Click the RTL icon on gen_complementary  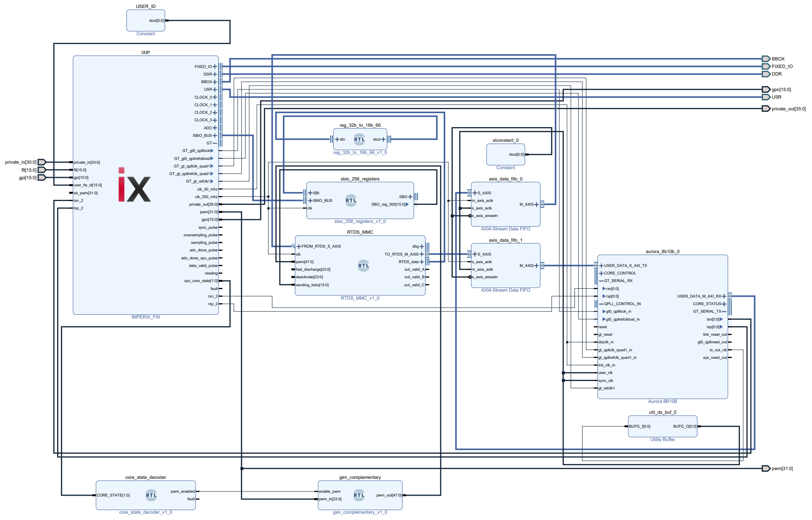(x=359, y=495)
